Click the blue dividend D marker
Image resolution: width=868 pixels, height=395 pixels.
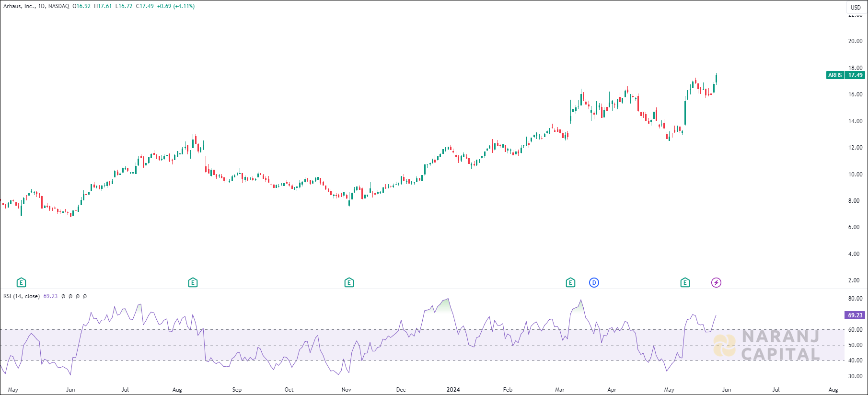594,283
